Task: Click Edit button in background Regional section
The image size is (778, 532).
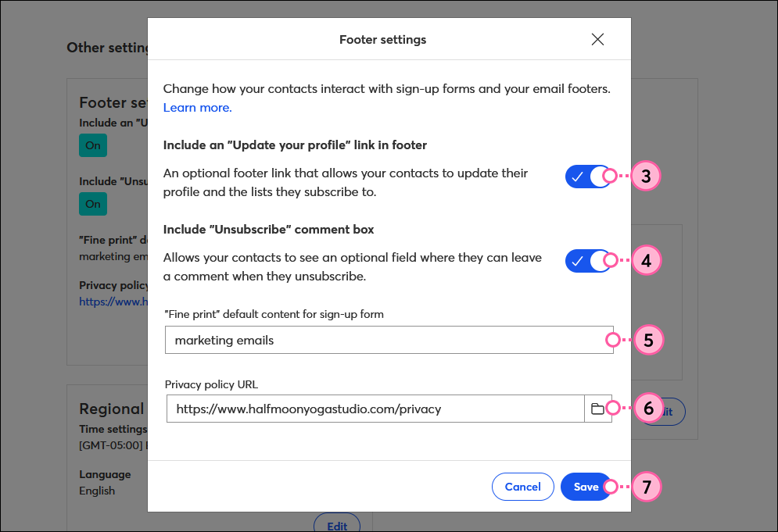Action: coord(337,523)
